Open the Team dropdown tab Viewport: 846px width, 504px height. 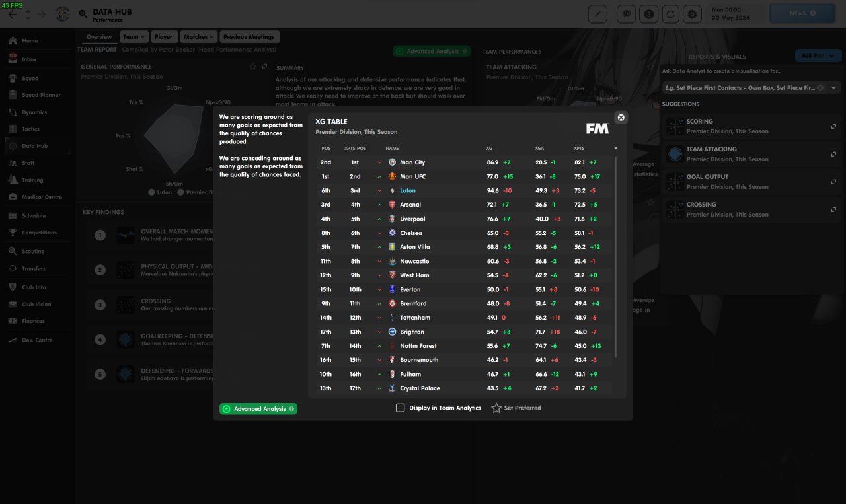[x=134, y=37]
